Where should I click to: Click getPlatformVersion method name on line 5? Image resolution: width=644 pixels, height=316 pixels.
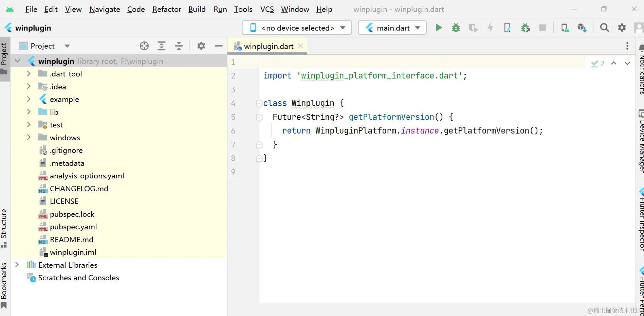click(x=391, y=117)
